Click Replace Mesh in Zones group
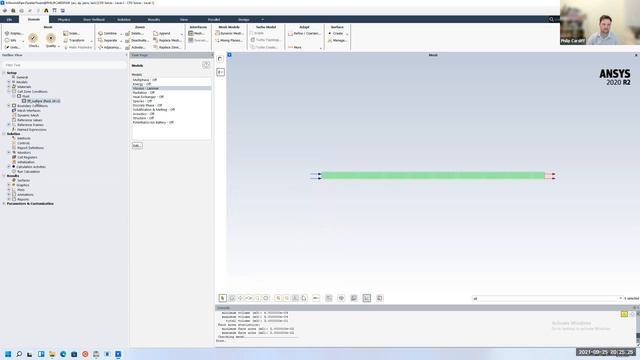Screen dimensions: 640x360 [x=167, y=40]
